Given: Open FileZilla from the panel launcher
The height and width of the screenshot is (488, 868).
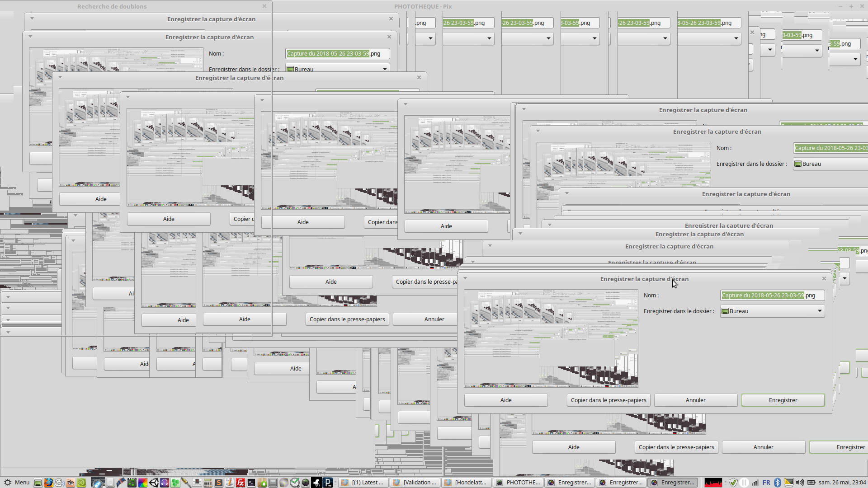Looking at the screenshot, I should pos(241,483).
